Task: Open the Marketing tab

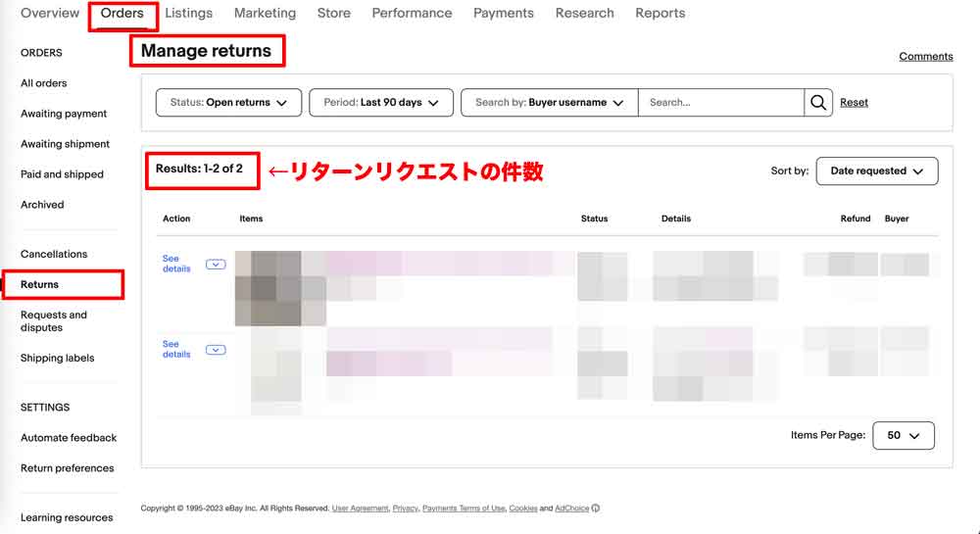Action: [x=265, y=13]
